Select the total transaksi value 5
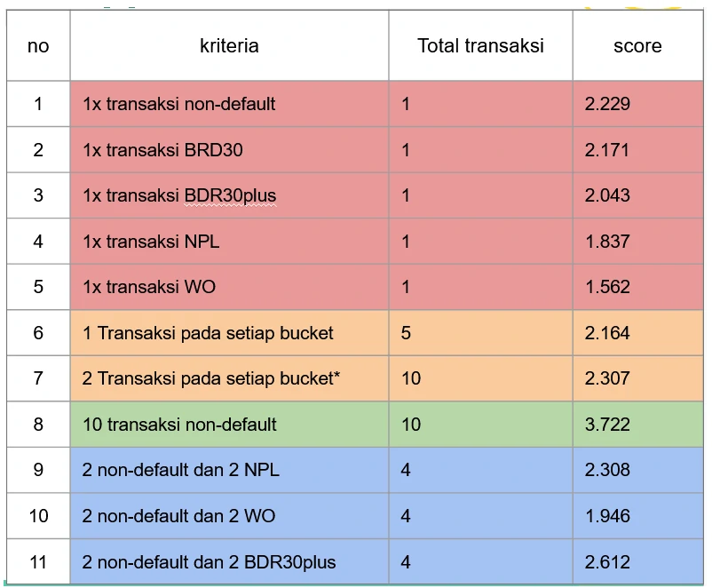Image resolution: width=712 pixels, height=588 pixels. coord(406,333)
